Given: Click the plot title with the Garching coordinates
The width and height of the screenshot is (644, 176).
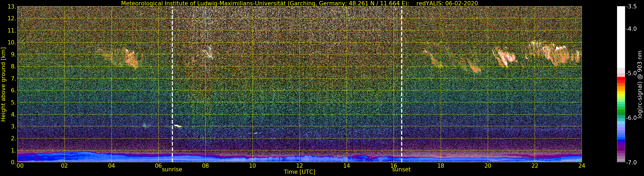Looking at the screenshot, I should pos(300,3).
